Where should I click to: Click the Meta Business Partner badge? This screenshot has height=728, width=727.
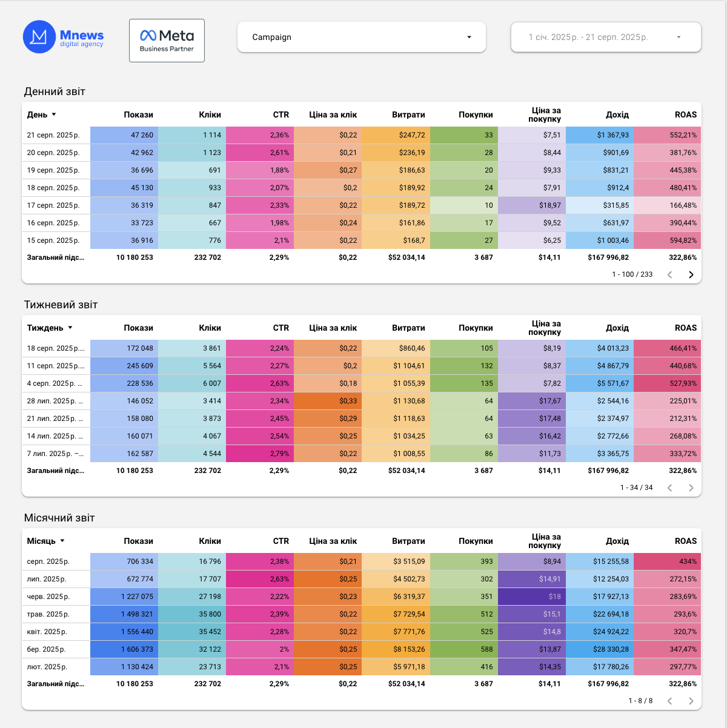[167, 41]
